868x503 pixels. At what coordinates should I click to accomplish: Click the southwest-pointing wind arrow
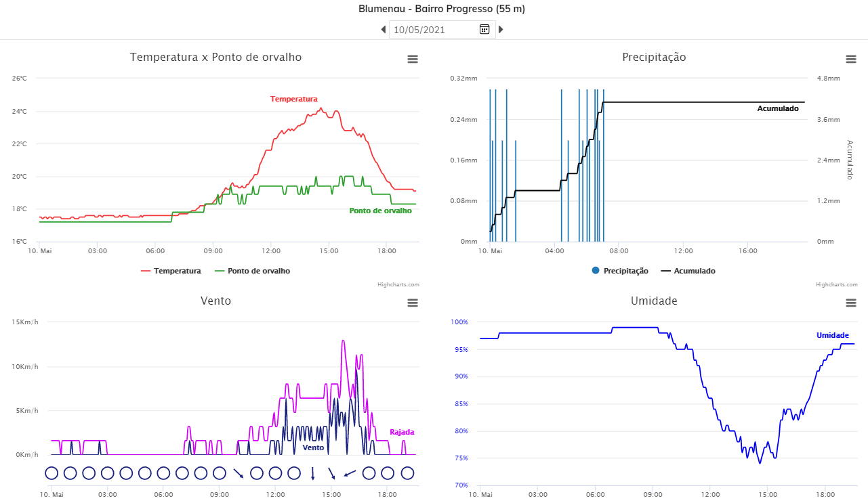click(350, 473)
